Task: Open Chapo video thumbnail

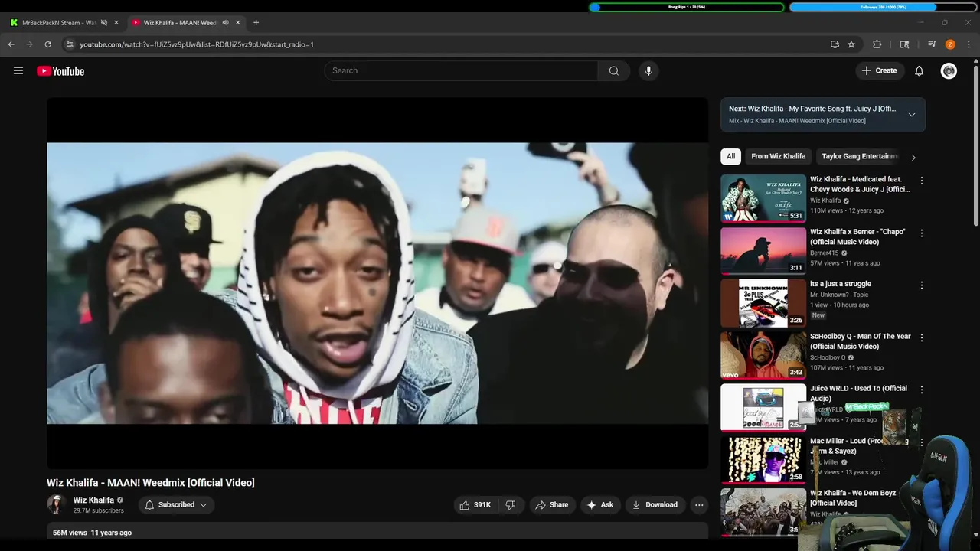Action: 763,251
